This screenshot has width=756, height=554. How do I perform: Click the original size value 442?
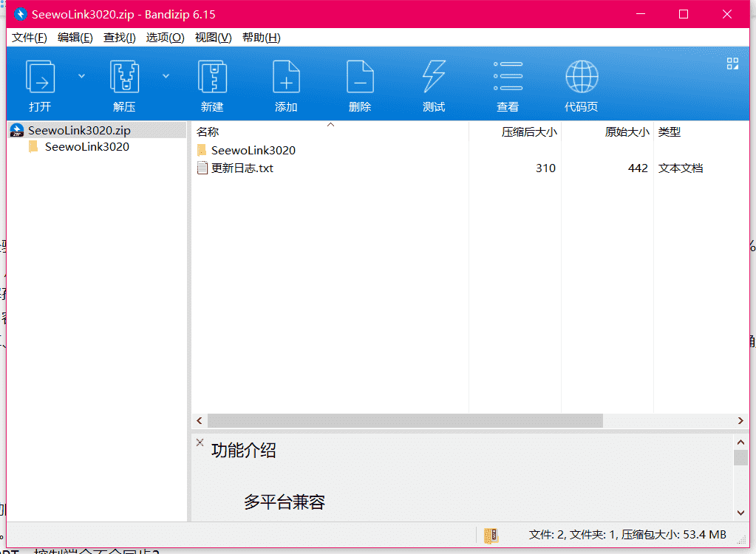[638, 168]
